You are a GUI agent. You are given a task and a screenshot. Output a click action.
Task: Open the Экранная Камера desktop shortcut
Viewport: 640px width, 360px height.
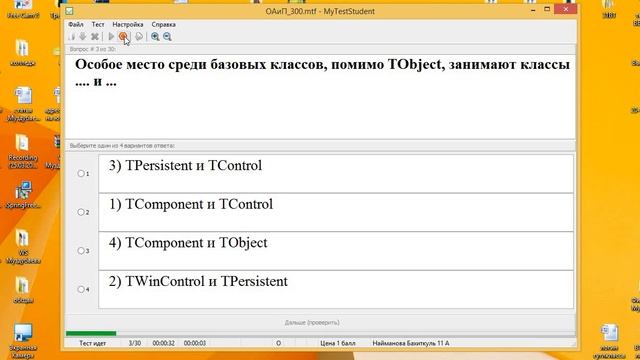[x=22, y=341]
